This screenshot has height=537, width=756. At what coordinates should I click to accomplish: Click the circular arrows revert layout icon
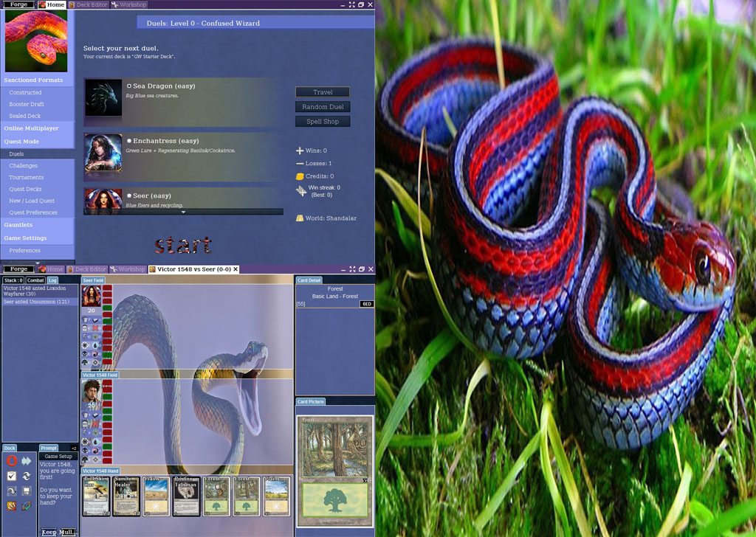(27, 476)
